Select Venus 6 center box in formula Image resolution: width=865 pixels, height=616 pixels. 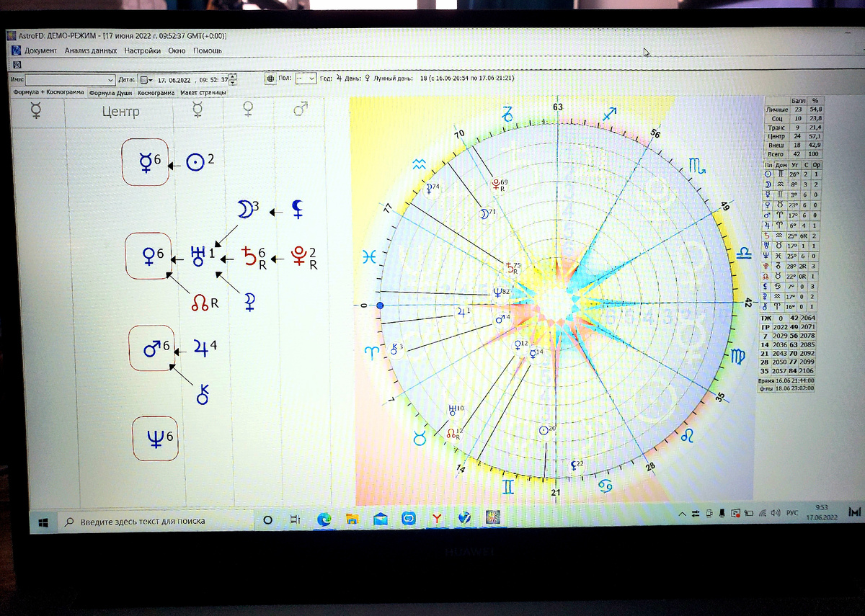[148, 255]
